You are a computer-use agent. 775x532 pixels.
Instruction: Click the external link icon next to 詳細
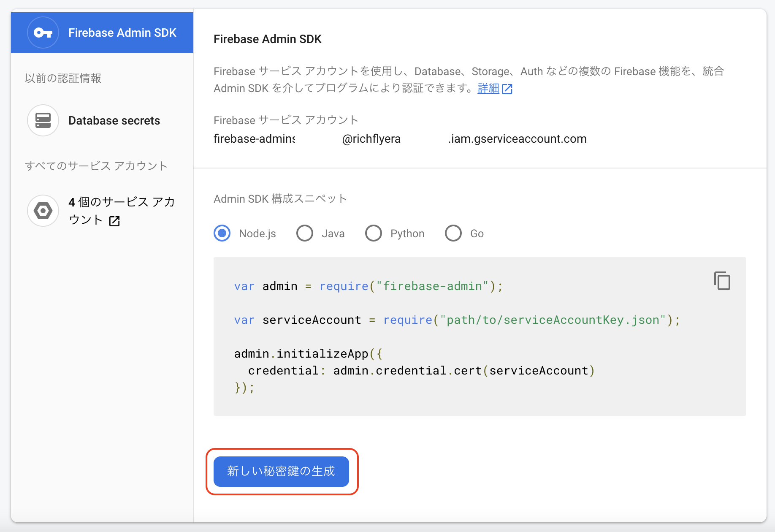(x=507, y=89)
